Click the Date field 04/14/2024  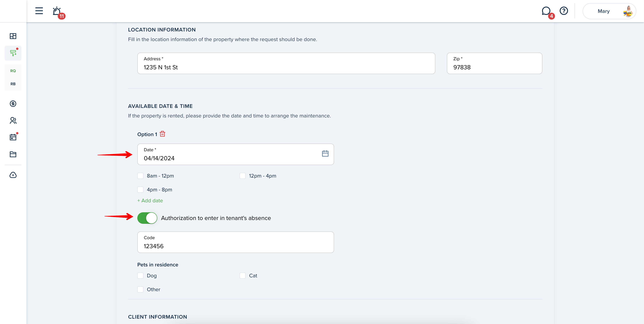pos(236,154)
